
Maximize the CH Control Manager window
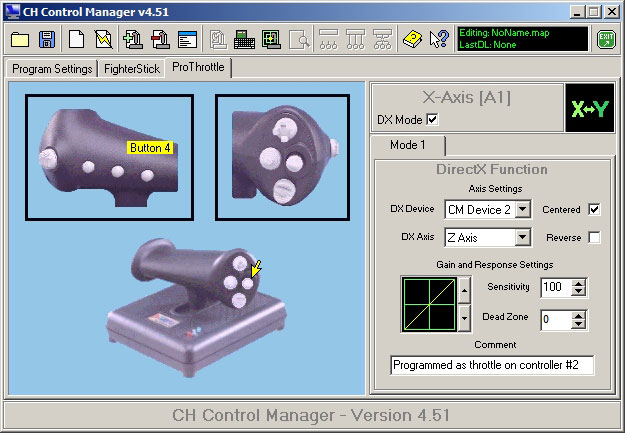pos(593,12)
